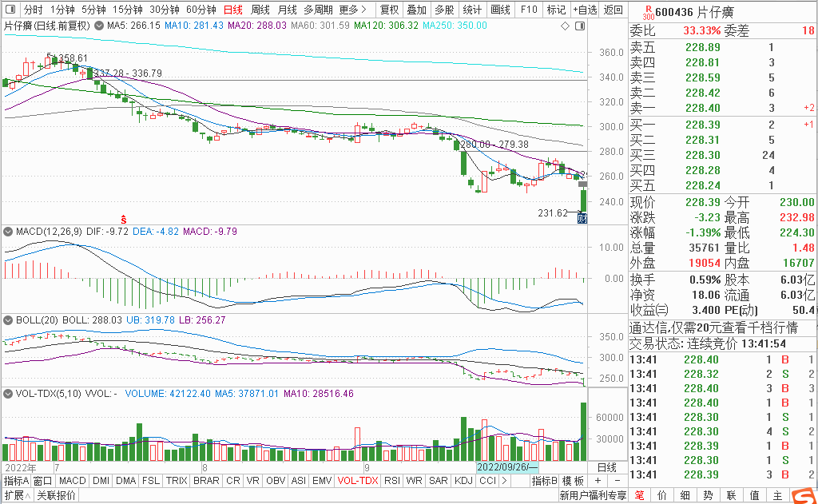Expand the 扩展 panel
Viewport: 818px width, 504px height.
(x=18, y=495)
